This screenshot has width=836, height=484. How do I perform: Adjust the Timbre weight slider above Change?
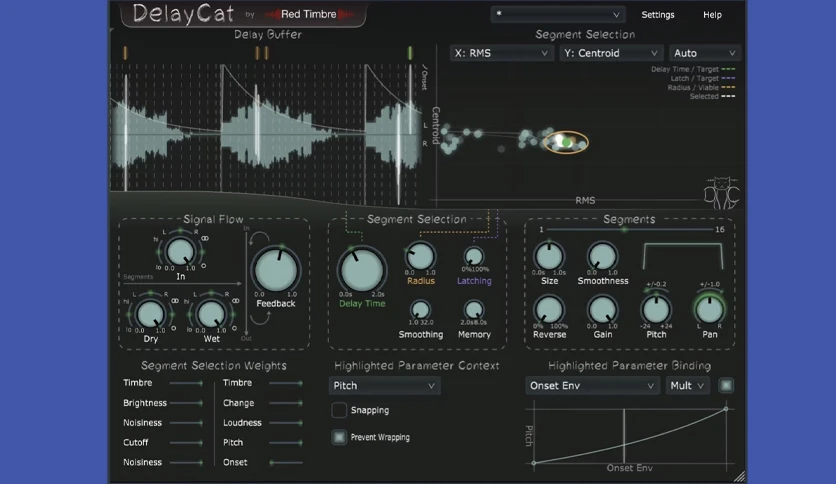pos(285,383)
